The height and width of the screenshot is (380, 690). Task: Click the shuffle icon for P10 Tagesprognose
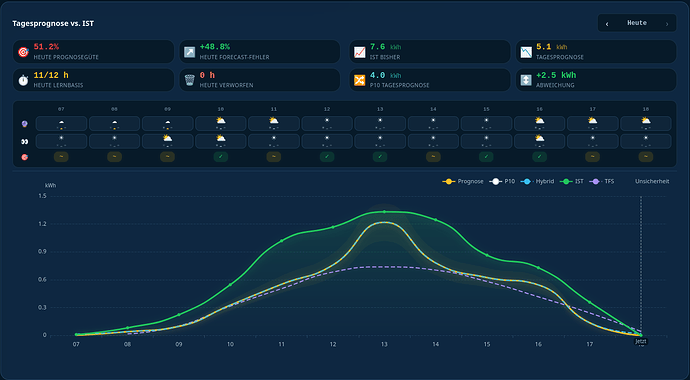click(360, 80)
